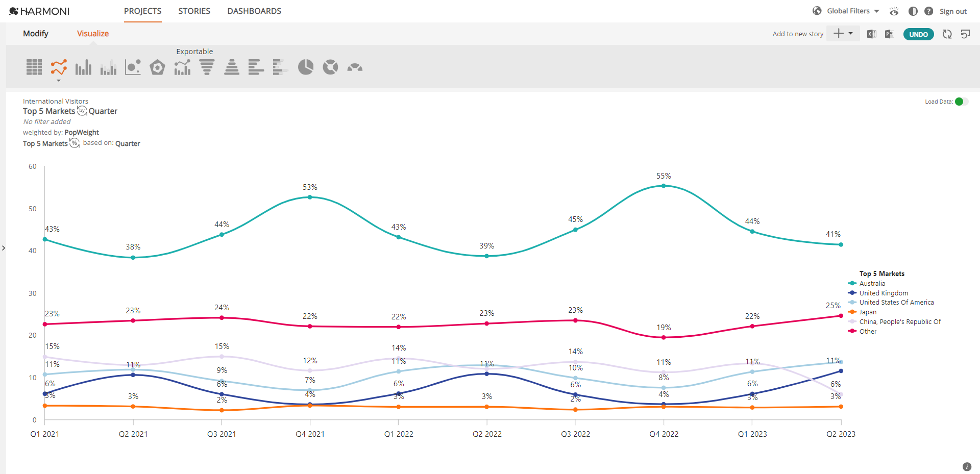Export the chart to PowerPoint

(889, 34)
